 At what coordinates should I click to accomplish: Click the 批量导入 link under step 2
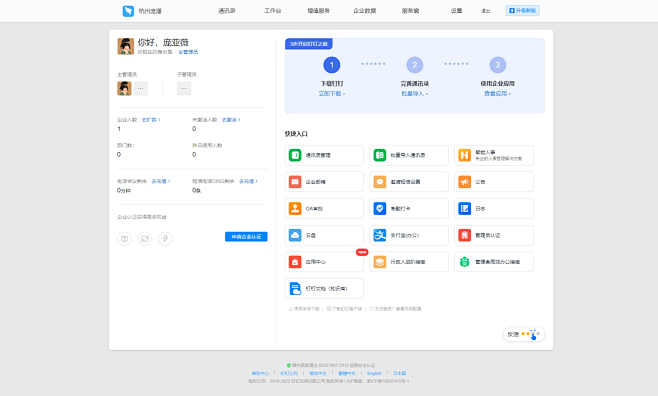pyautogui.click(x=415, y=94)
